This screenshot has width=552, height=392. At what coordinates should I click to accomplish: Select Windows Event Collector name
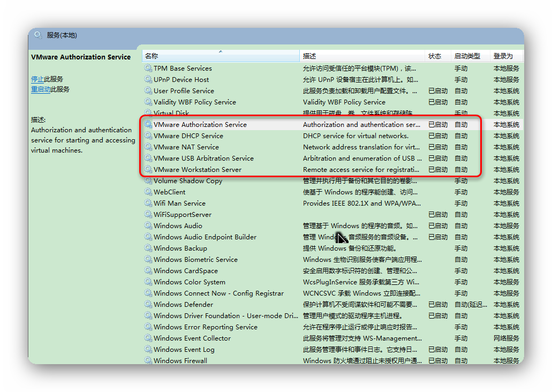pos(192,338)
